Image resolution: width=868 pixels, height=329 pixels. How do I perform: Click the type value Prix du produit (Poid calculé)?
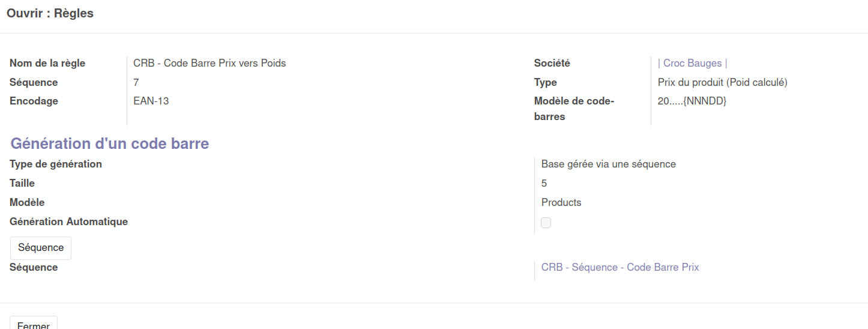click(x=722, y=82)
